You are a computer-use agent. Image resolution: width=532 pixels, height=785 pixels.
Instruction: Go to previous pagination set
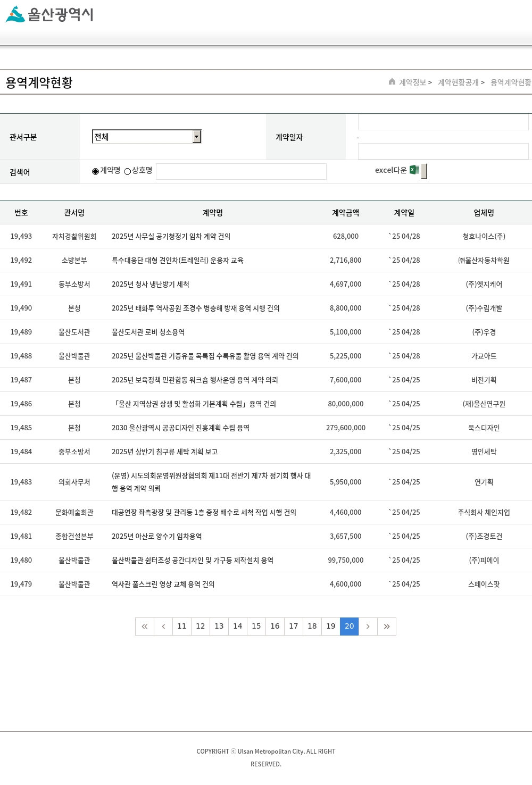click(163, 627)
